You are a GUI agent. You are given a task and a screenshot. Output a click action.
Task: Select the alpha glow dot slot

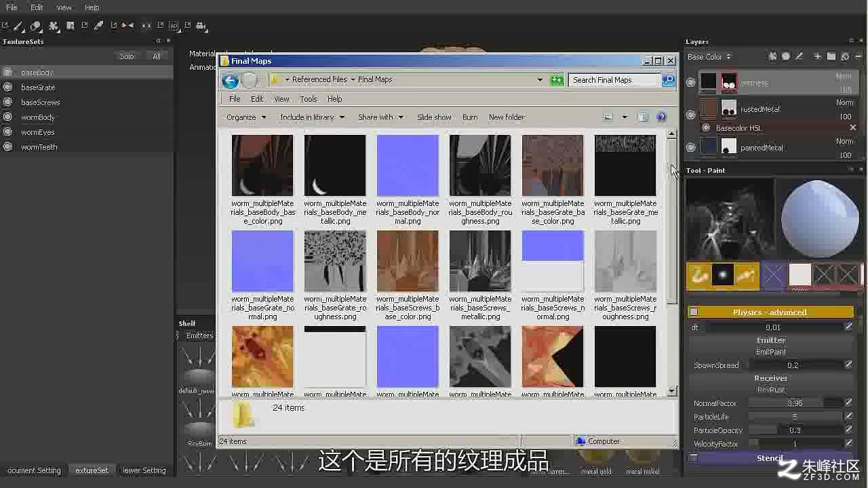723,275
